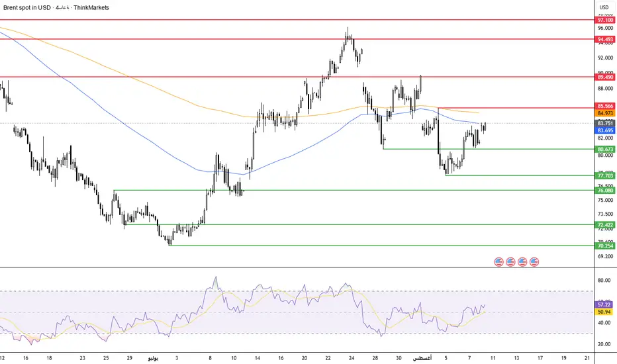Select the green horizontal line drawn at 76.080
Image resolution: width=617 pixels, height=364 pixels.
[354, 190]
